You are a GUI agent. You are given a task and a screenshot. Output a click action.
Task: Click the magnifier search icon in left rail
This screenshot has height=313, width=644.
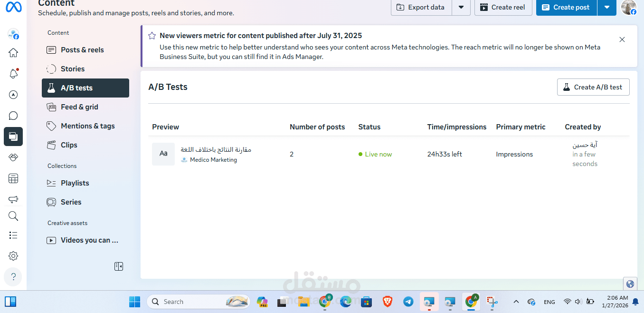[13, 216]
